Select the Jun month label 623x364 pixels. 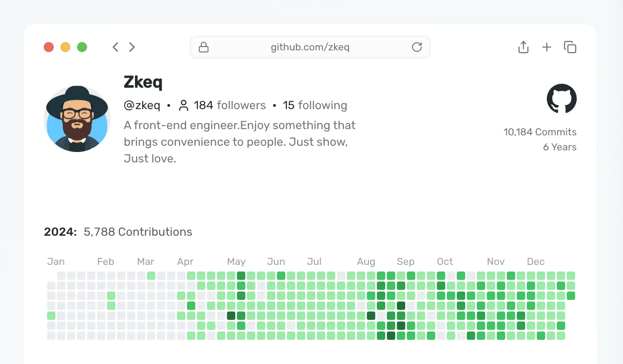click(276, 262)
